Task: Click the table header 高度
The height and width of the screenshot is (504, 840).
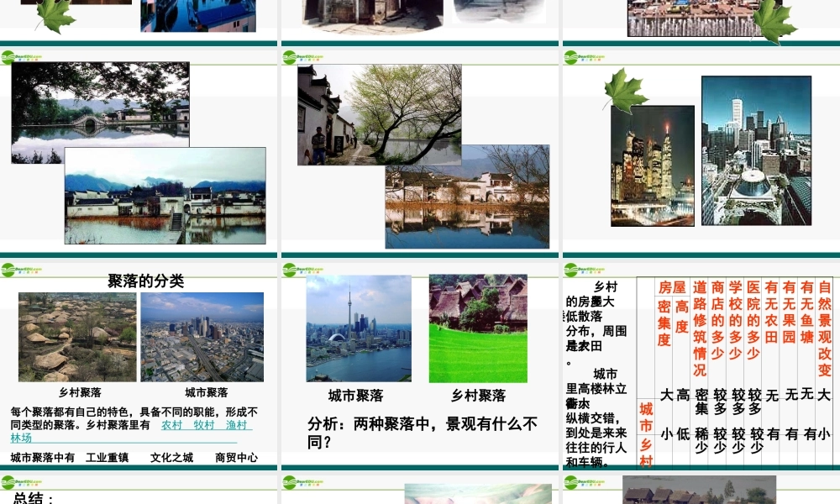Action: 682,316
